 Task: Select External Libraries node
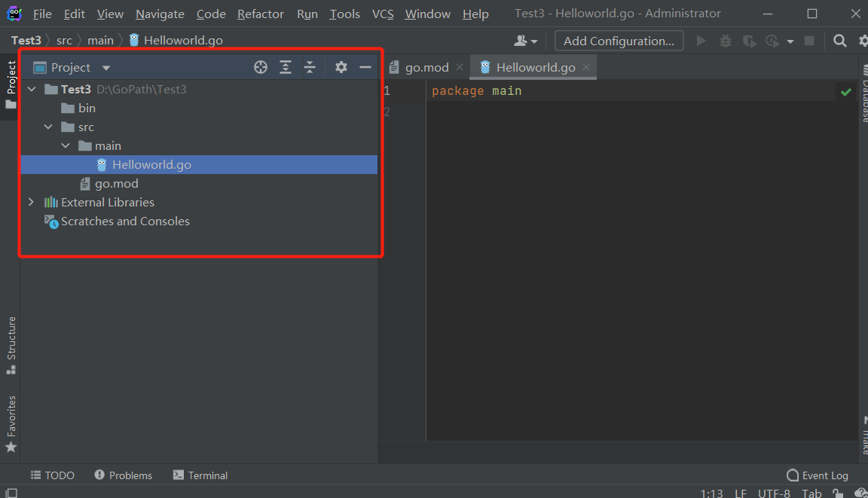click(x=99, y=202)
